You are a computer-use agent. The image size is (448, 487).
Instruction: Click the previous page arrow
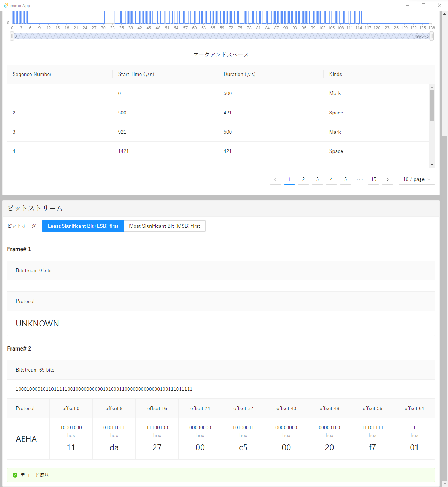tap(275, 179)
